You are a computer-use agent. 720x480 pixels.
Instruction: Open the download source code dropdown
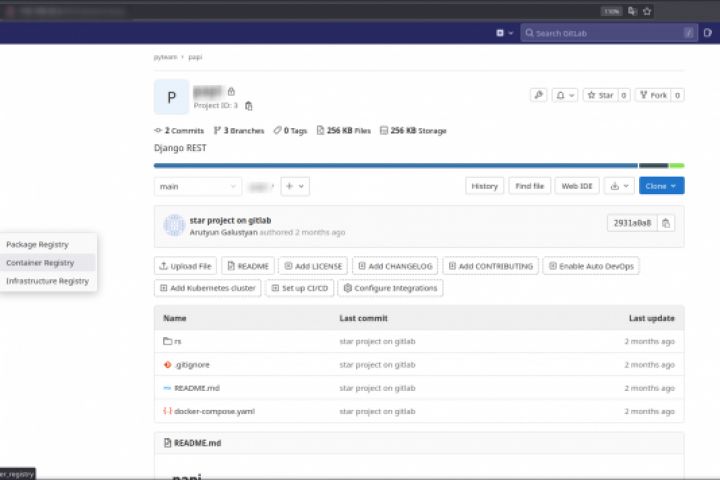619,186
